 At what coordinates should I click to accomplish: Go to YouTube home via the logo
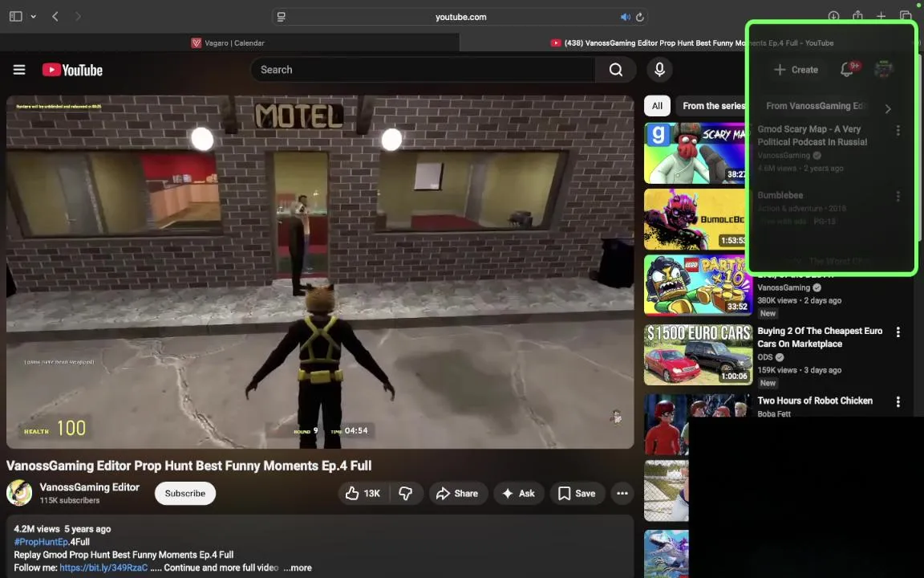[72, 70]
